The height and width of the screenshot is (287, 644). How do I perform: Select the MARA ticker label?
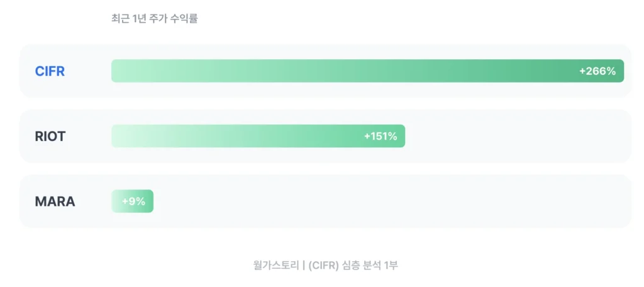pos(55,201)
